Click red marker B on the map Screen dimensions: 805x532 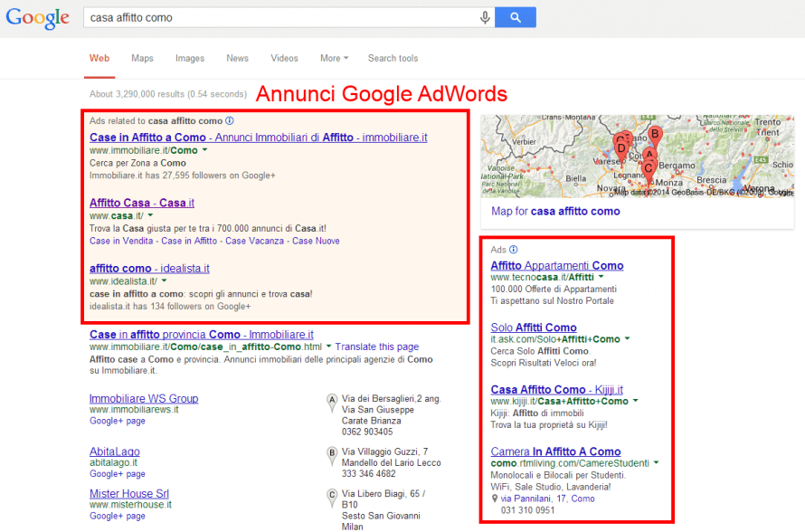pyautogui.click(x=655, y=136)
